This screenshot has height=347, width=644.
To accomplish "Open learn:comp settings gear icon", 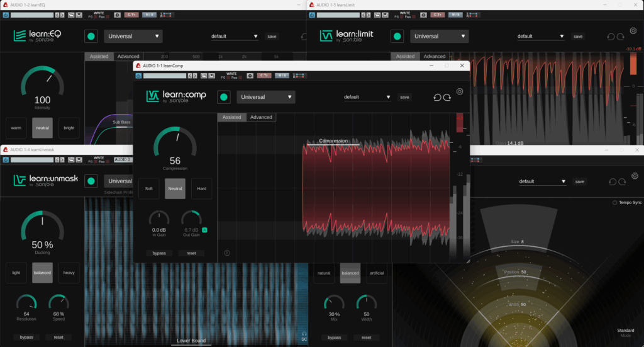I will (x=460, y=91).
